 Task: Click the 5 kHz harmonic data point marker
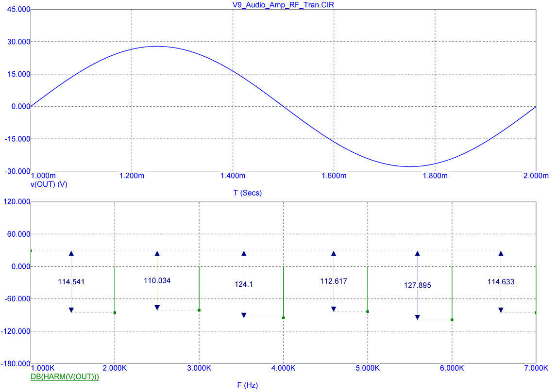(x=368, y=311)
